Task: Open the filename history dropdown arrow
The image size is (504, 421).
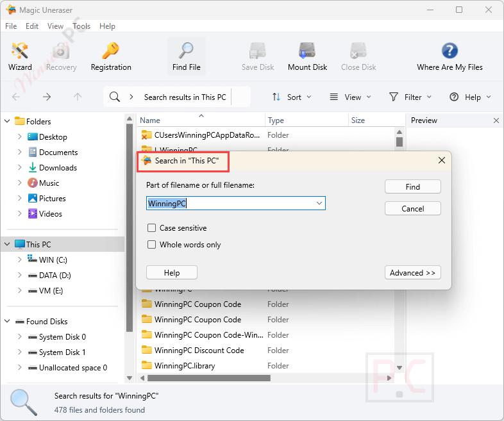Action: [x=319, y=203]
